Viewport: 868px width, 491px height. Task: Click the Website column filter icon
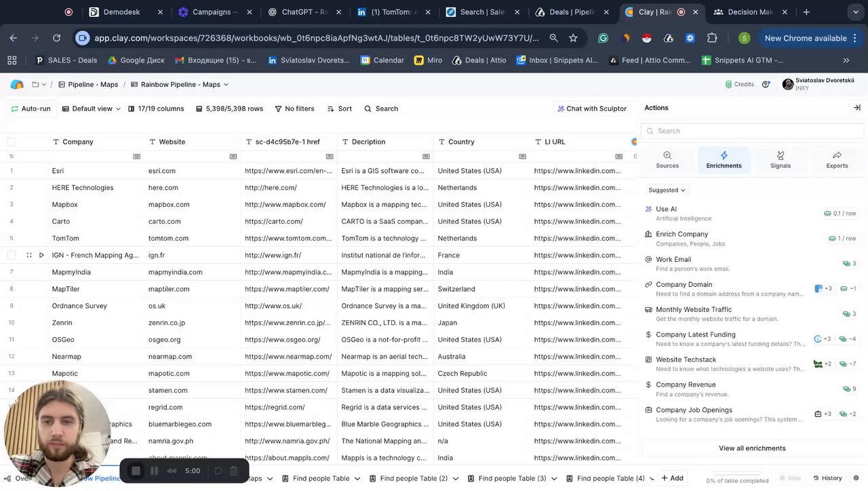click(233, 157)
